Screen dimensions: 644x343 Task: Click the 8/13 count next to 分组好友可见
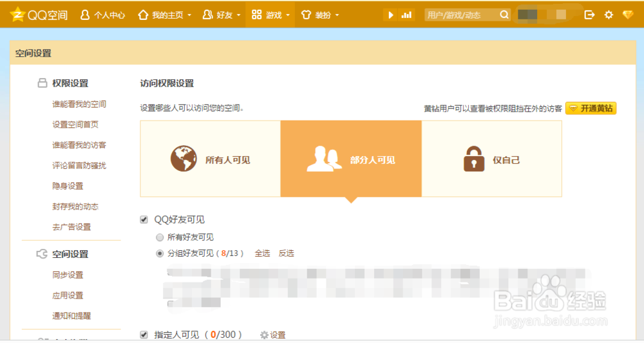[230, 253]
